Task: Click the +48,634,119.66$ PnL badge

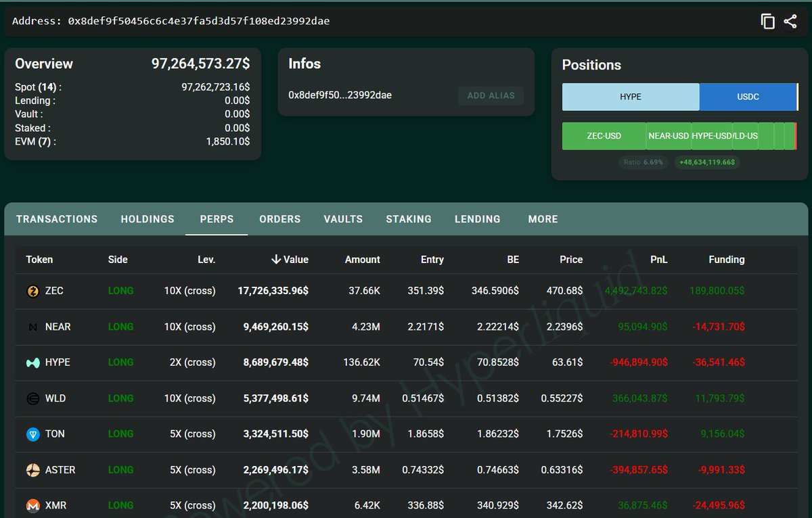Action: [707, 162]
